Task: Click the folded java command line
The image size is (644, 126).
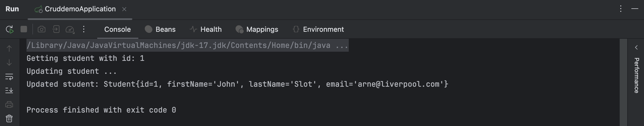Action: 187,45
